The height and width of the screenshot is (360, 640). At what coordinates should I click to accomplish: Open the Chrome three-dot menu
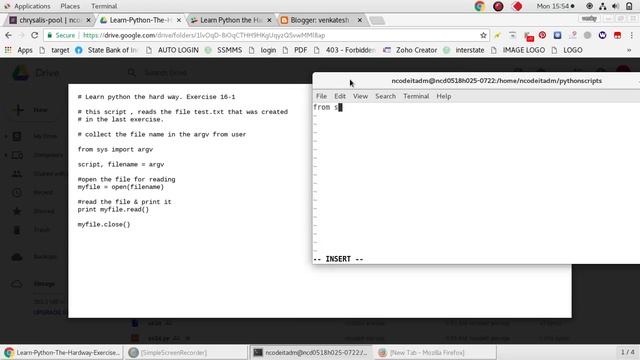pos(631,36)
